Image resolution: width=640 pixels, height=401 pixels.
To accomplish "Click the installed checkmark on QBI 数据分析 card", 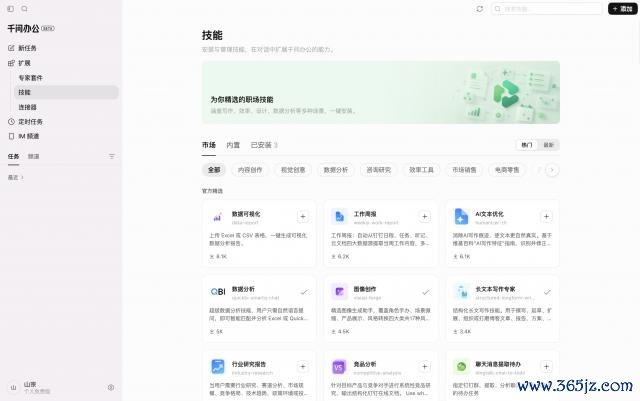I will (x=304, y=292).
